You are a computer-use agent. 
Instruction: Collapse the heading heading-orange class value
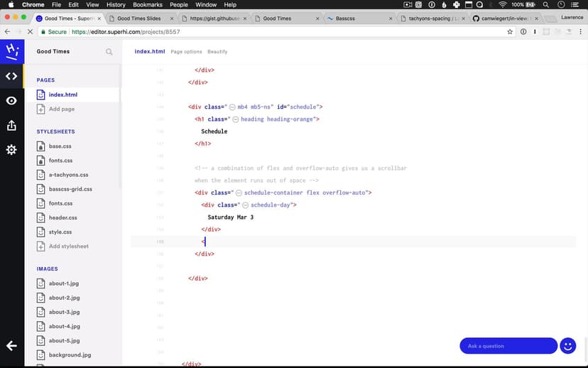tap(236, 119)
